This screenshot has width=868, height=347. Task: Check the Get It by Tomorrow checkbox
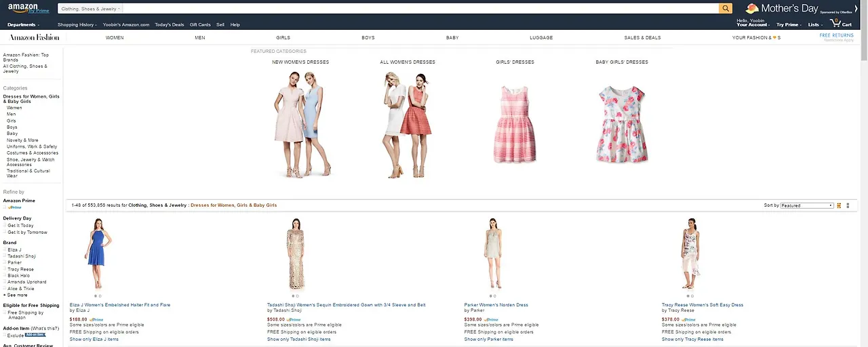(5, 232)
